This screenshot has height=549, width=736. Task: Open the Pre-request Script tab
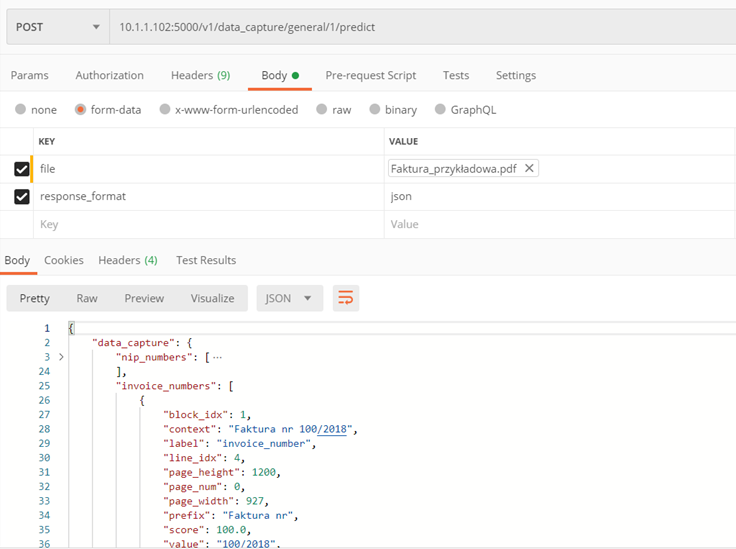pyautogui.click(x=370, y=75)
